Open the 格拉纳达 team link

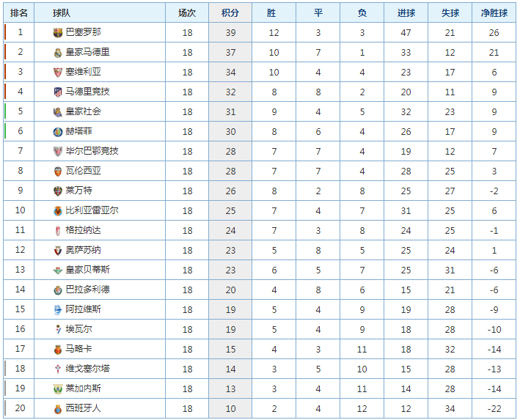pos(83,230)
